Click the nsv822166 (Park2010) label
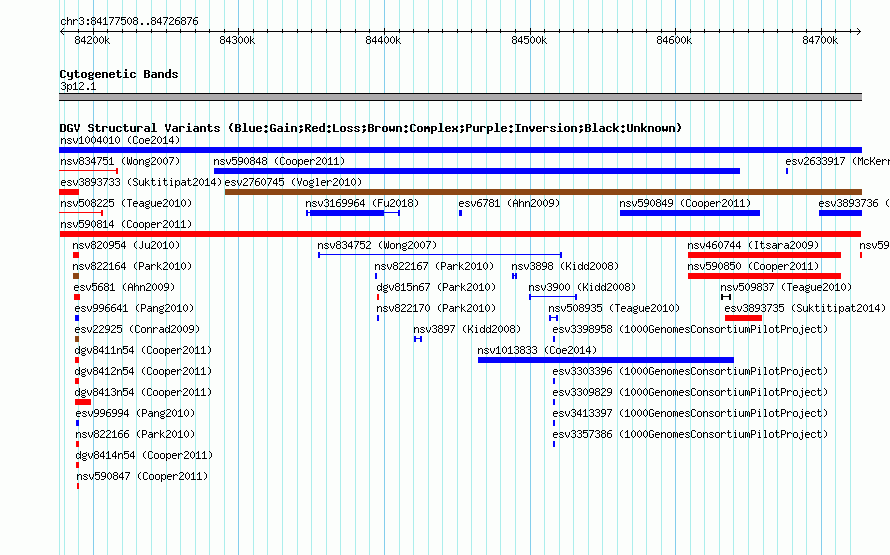 click(135, 434)
